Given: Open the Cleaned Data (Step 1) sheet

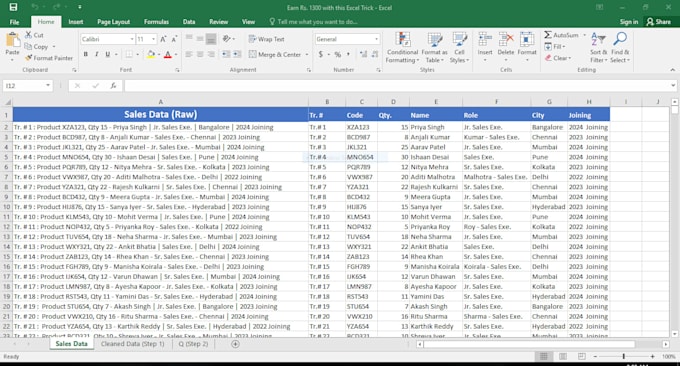Looking at the screenshot, I should pyautogui.click(x=132, y=344).
